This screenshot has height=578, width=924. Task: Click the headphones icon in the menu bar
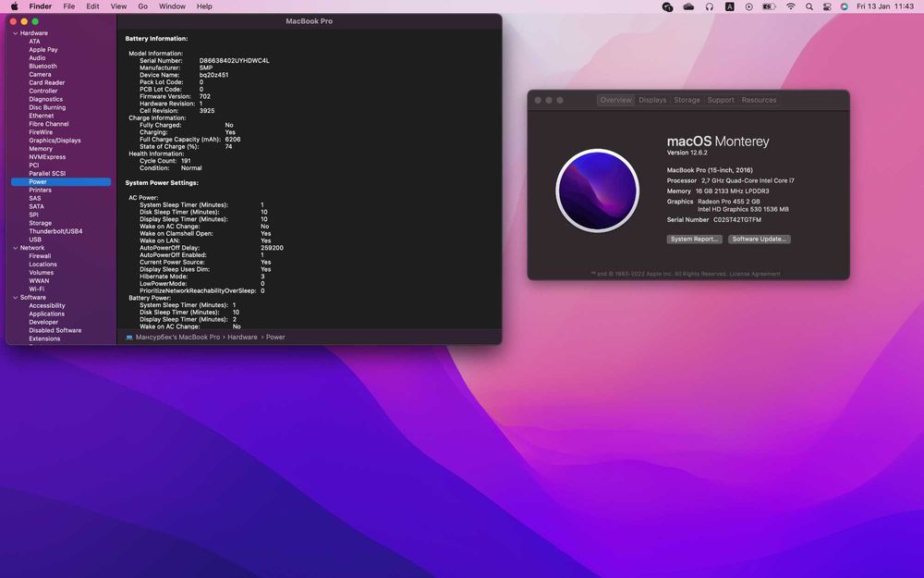tap(709, 6)
